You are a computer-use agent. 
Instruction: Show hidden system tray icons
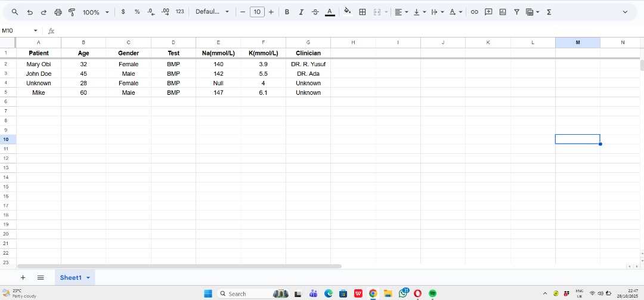coord(545,293)
